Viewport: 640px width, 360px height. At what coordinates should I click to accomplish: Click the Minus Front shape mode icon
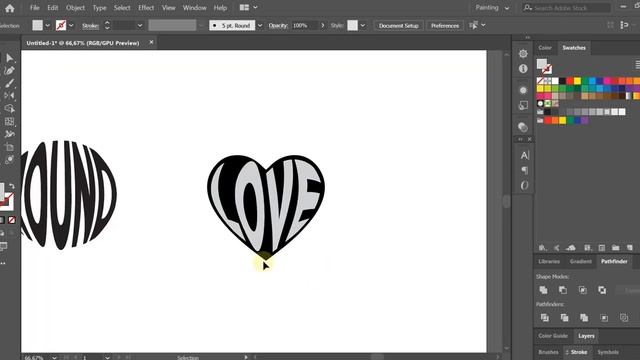click(x=563, y=290)
